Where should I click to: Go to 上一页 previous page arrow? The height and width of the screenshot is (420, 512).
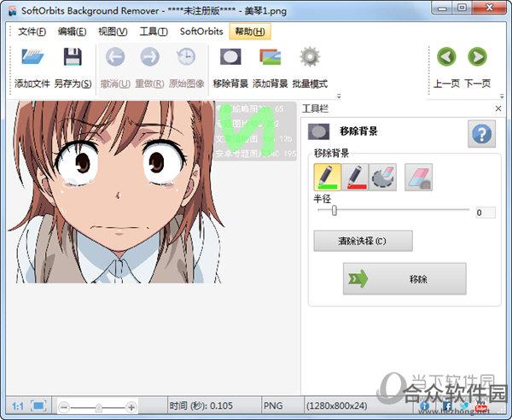[446, 57]
